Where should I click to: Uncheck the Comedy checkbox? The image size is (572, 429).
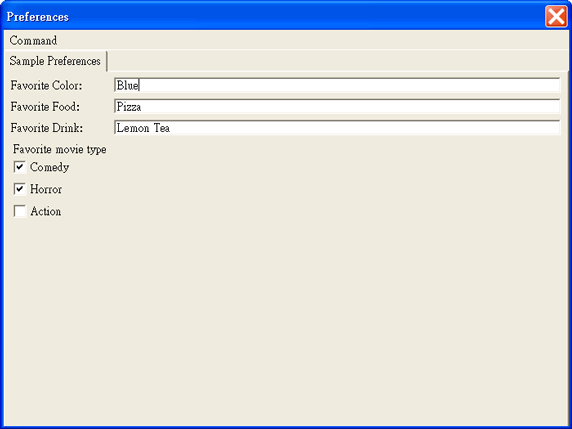pyautogui.click(x=20, y=167)
